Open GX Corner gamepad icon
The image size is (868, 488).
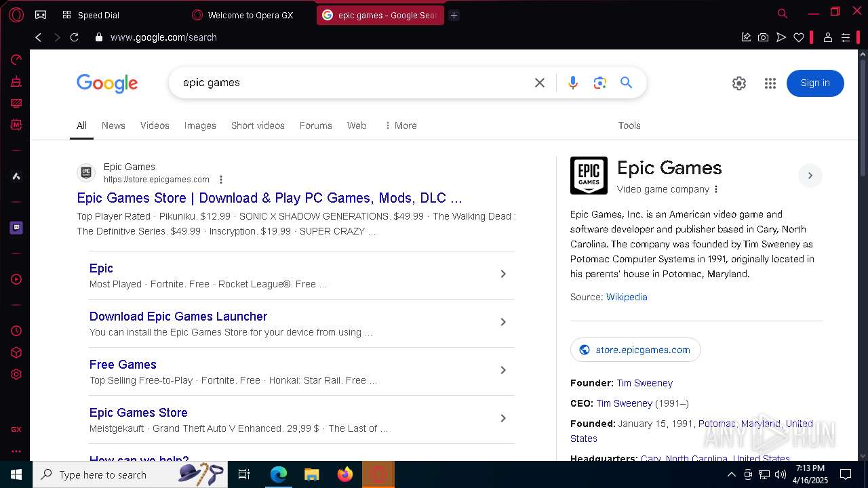pos(41,15)
